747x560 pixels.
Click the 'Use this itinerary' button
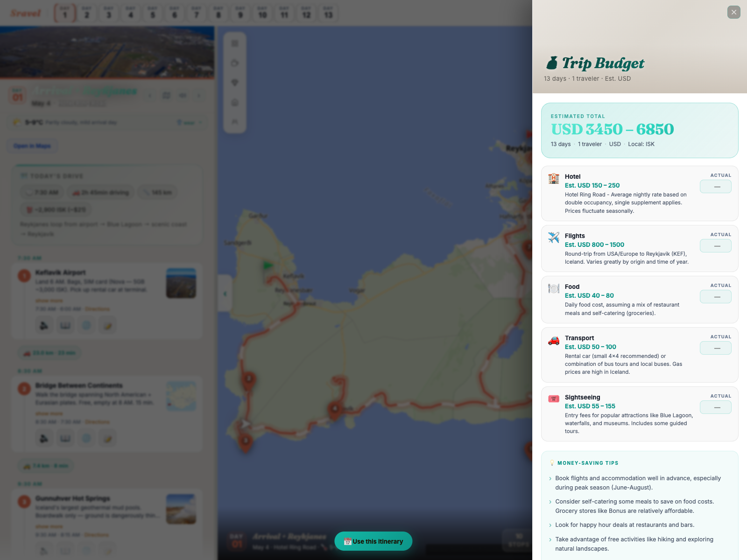pos(373,541)
